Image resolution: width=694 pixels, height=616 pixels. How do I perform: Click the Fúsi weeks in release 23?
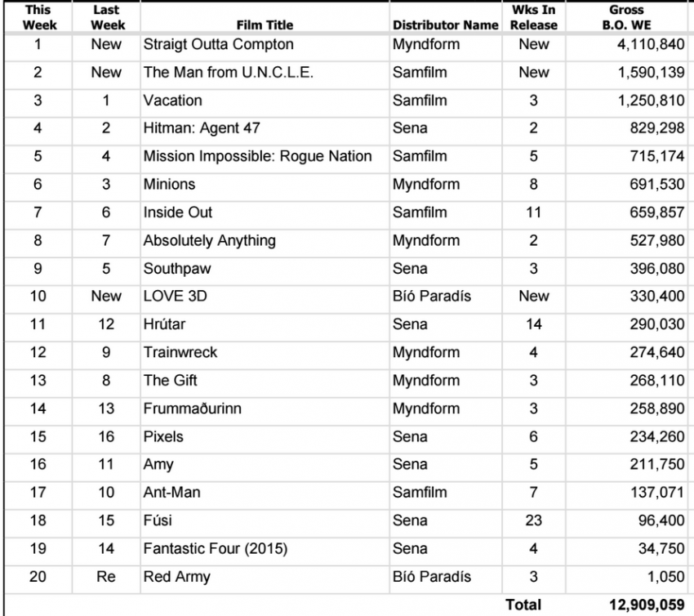533,520
